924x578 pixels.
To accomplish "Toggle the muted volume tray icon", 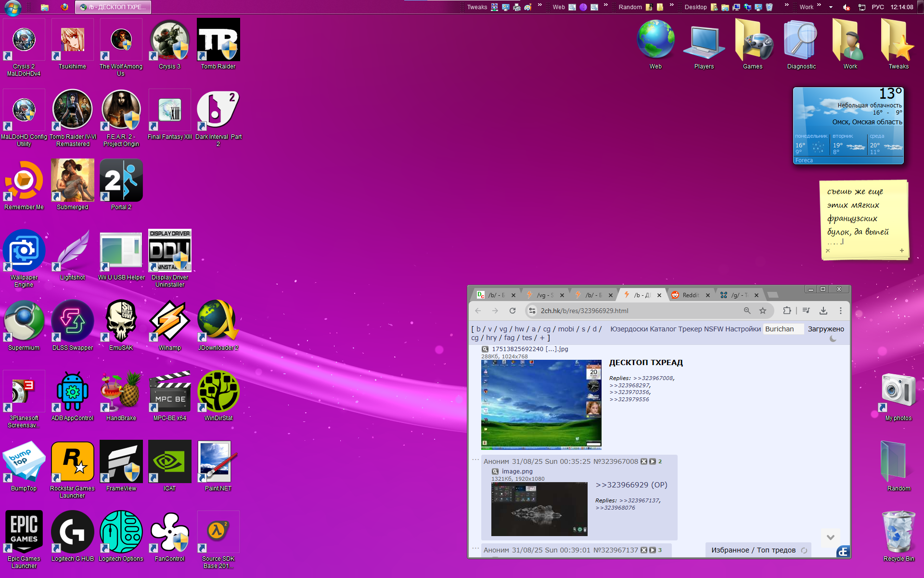I will coord(847,7).
